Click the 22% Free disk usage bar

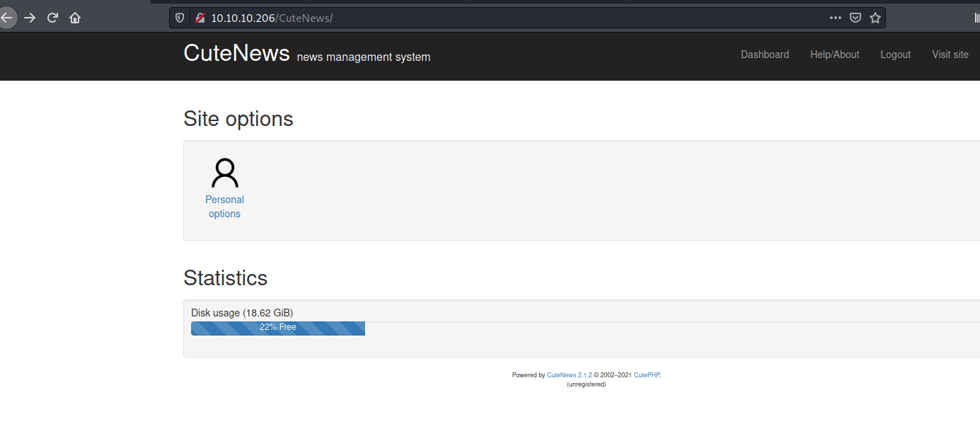pos(278,328)
